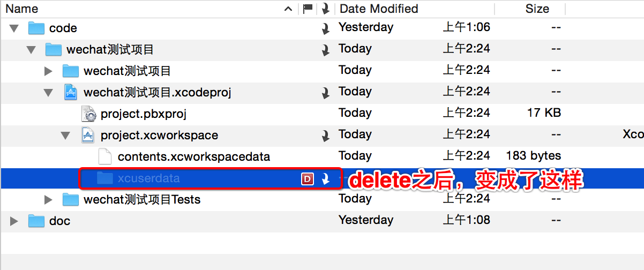Click the red D deleted status badge
Viewport: 644px width, 270px height.
click(x=308, y=179)
